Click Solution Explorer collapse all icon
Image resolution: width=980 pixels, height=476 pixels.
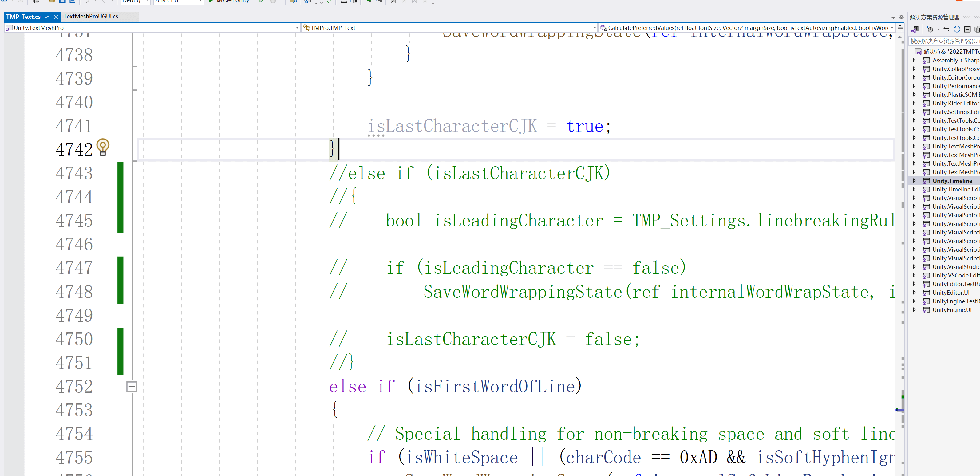click(967, 29)
